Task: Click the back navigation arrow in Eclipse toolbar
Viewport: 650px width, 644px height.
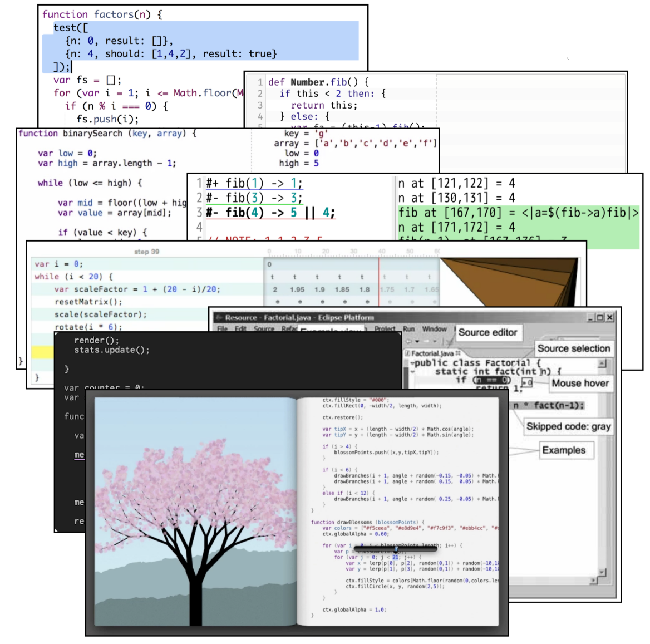Action: coord(409,341)
